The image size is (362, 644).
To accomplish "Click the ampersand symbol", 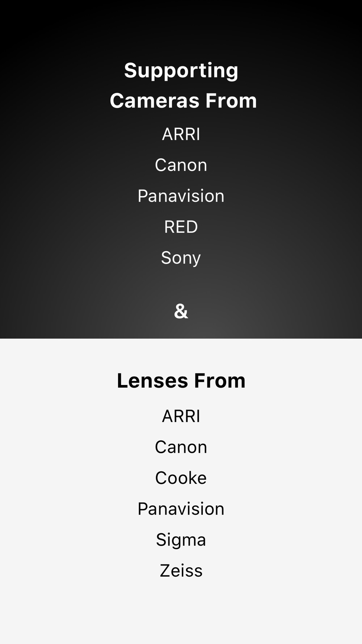I will [181, 311].
